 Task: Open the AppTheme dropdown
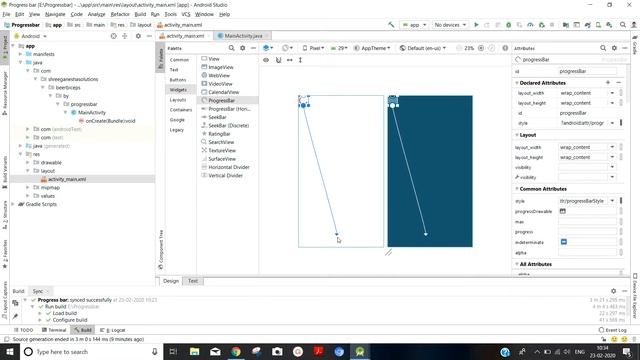(372, 48)
